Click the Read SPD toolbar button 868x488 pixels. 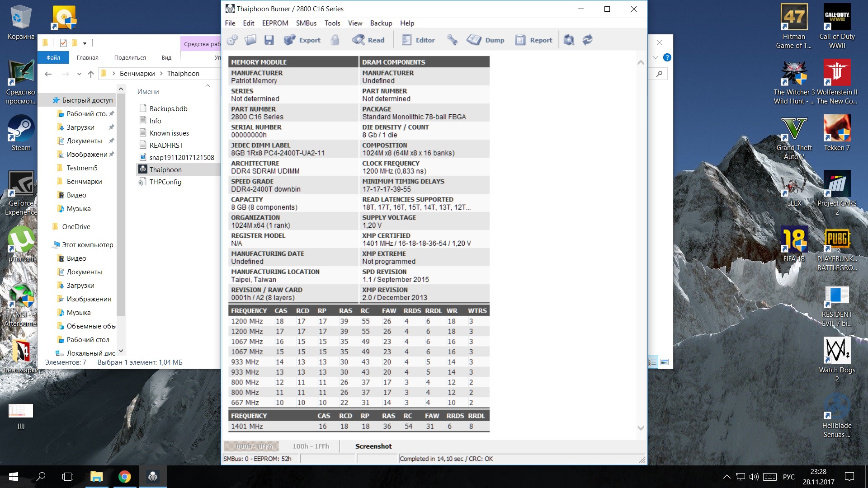coord(368,40)
